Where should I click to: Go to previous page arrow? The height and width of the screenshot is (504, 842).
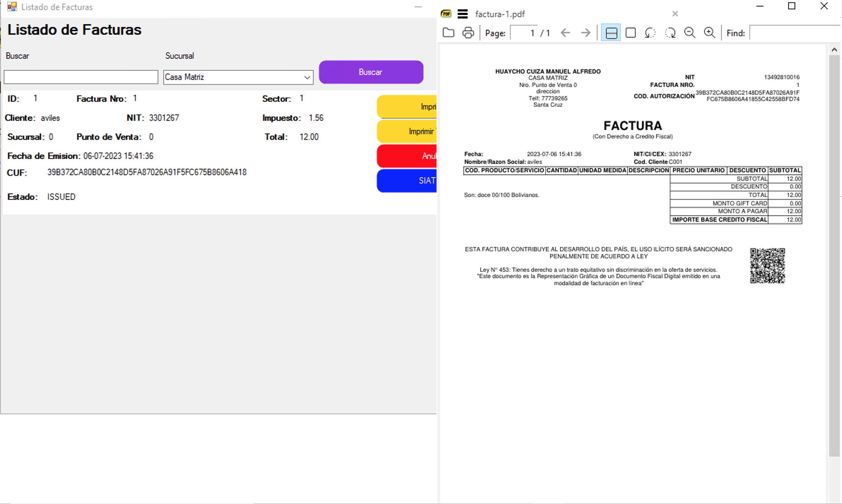point(565,33)
